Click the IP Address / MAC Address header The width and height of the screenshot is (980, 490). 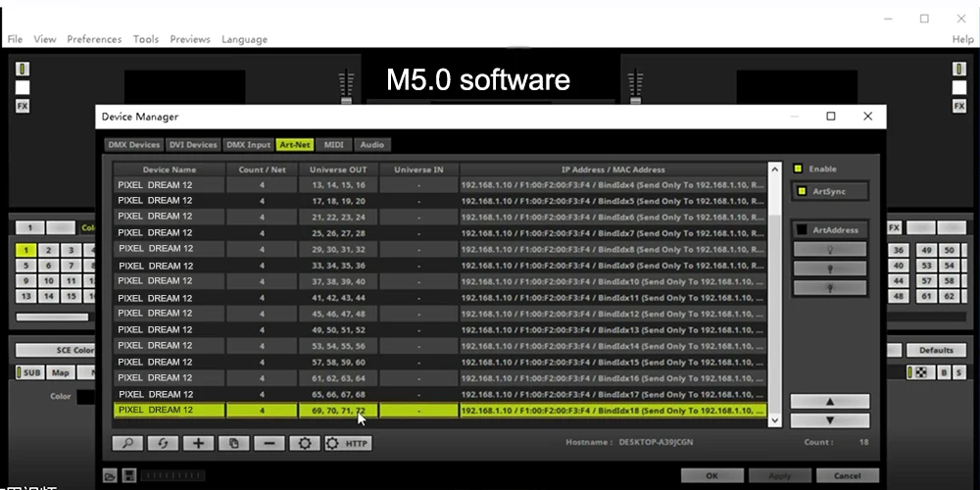tap(613, 170)
